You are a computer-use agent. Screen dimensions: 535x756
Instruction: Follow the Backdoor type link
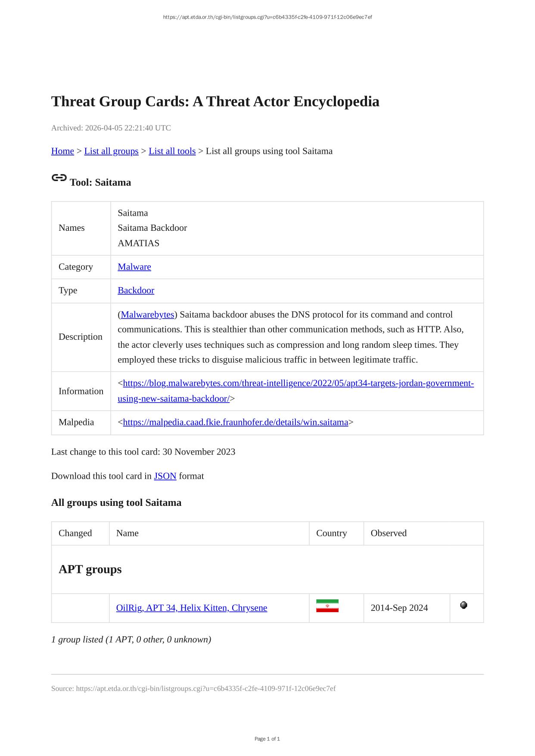(x=136, y=291)
